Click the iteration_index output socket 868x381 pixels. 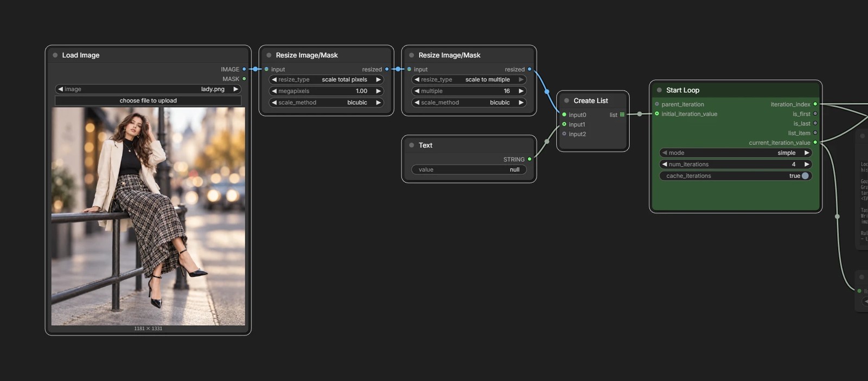tap(815, 104)
